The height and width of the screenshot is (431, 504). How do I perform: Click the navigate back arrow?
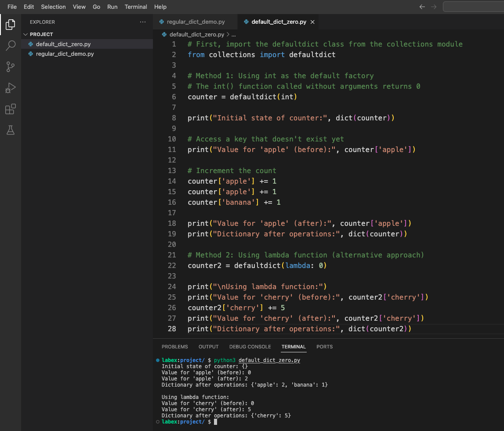click(x=422, y=7)
